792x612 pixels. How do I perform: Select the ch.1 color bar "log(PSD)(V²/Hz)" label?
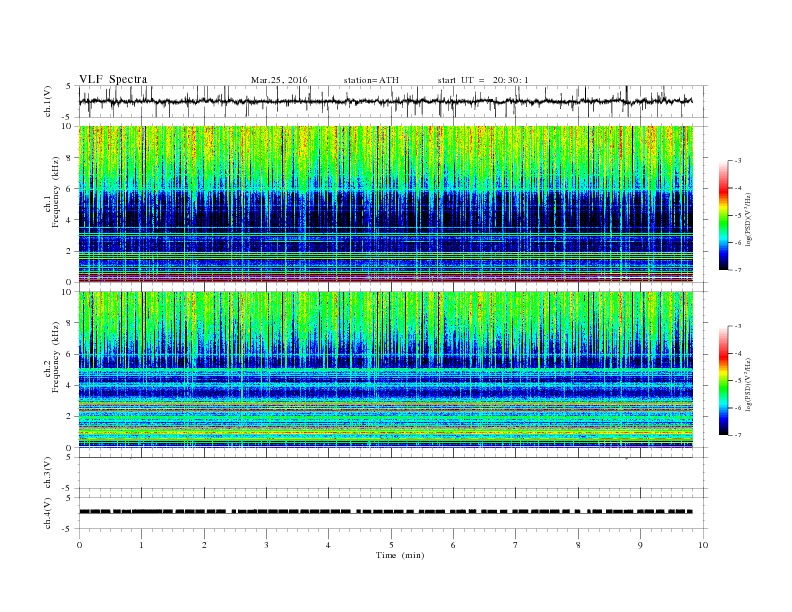click(x=749, y=220)
